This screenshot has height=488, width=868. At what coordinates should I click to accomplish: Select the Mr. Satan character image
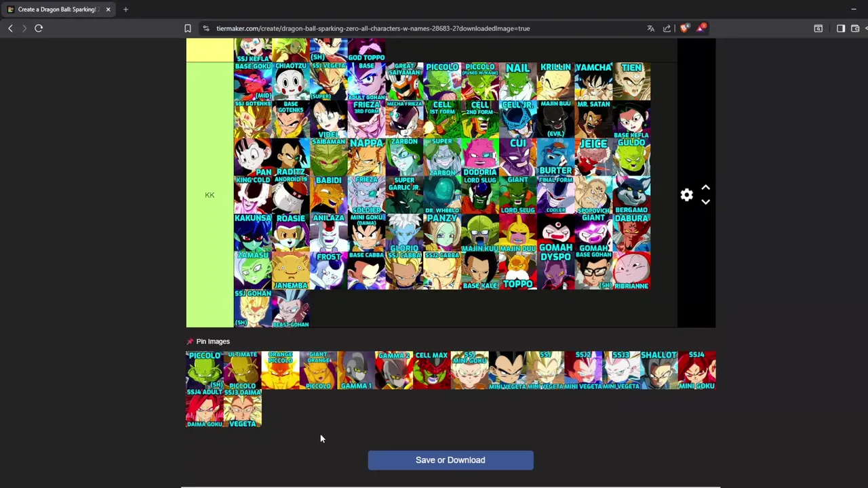point(594,119)
